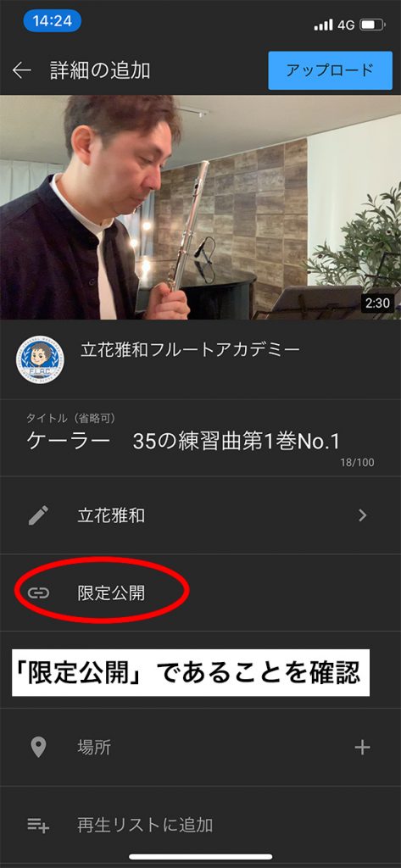Open the 場所 location row
The image size is (401, 868).
(200, 748)
